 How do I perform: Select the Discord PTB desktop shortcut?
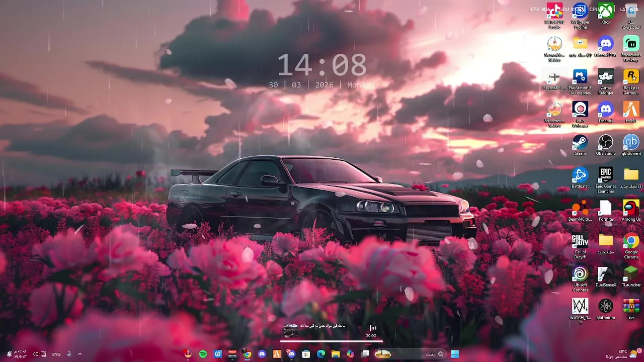click(606, 46)
